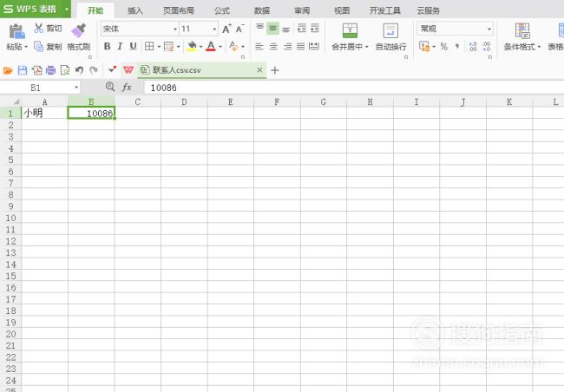Switch to the 审阅 (Review) tab
Screen dimensions: 564x392
click(x=302, y=10)
